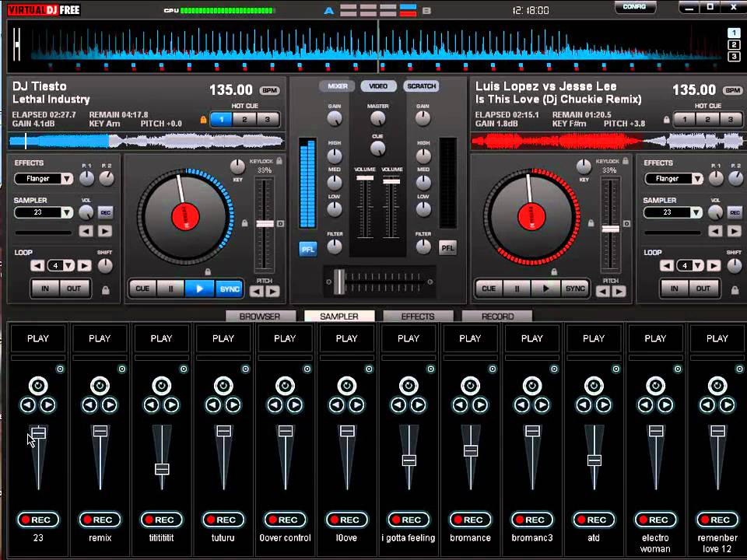Select the MIXER panel view
Screen dimensions: 747x560
point(337,86)
